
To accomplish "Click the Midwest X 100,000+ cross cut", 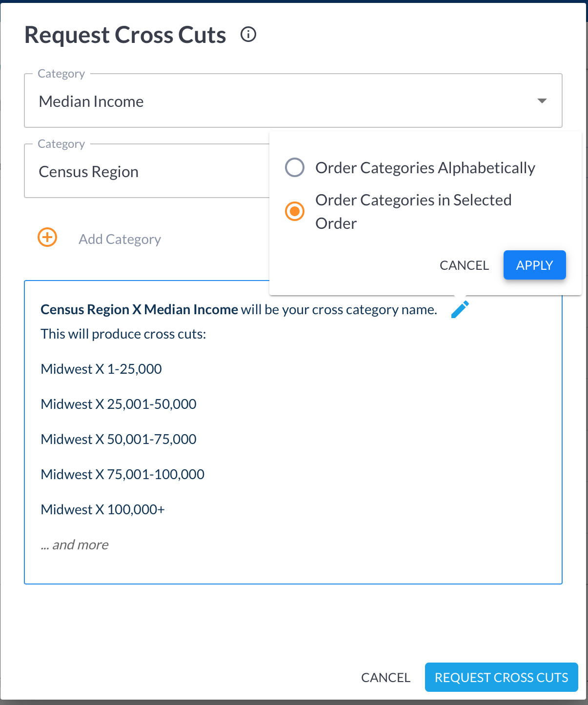I will point(102,509).
